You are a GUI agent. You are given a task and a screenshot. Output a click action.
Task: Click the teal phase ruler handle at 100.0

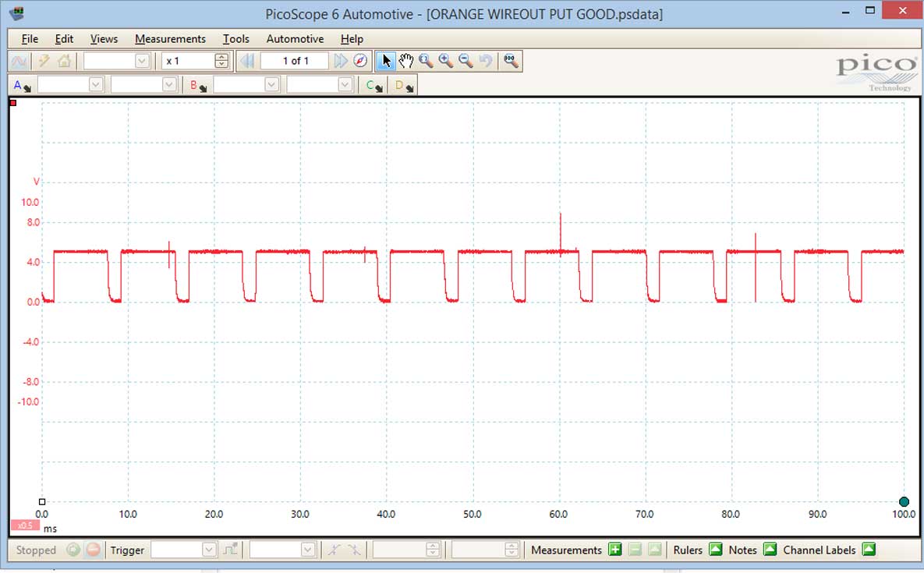[904, 502]
